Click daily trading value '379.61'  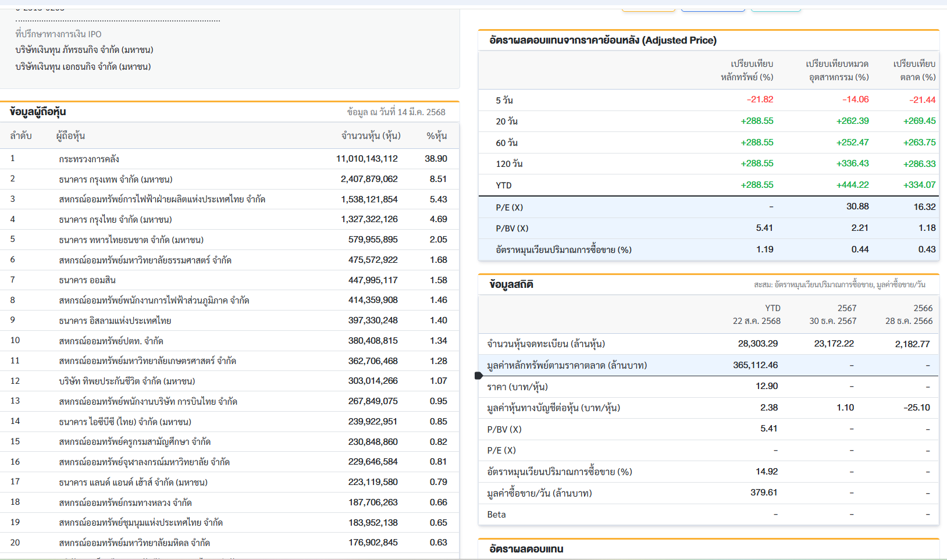tap(764, 493)
